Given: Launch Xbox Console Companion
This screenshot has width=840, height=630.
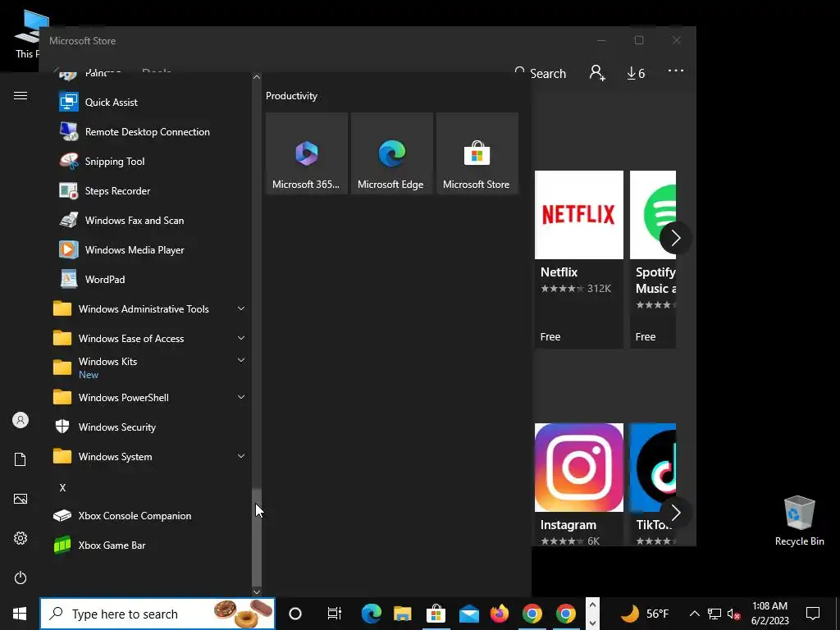Looking at the screenshot, I should click(150, 516).
